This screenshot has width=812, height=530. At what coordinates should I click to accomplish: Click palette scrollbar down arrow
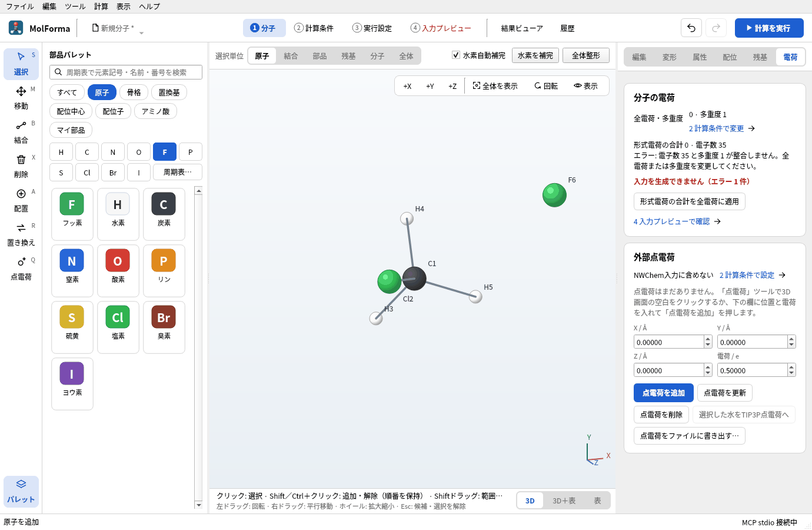coord(198,505)
